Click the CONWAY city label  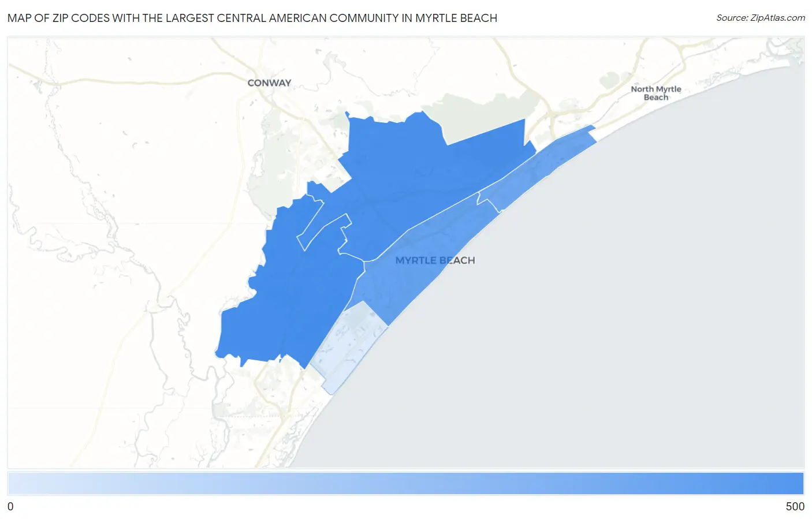point(269,83)
